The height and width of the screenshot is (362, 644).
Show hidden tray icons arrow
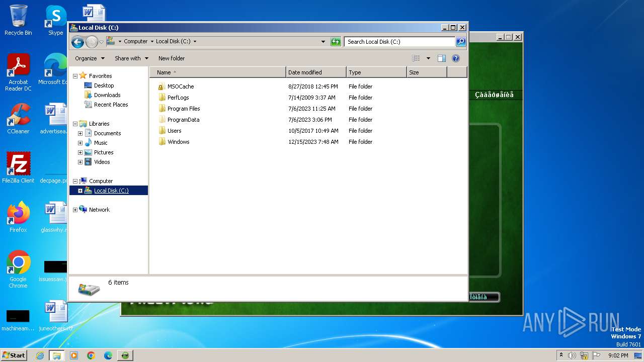pyautogui.click(x=561, y=355)
